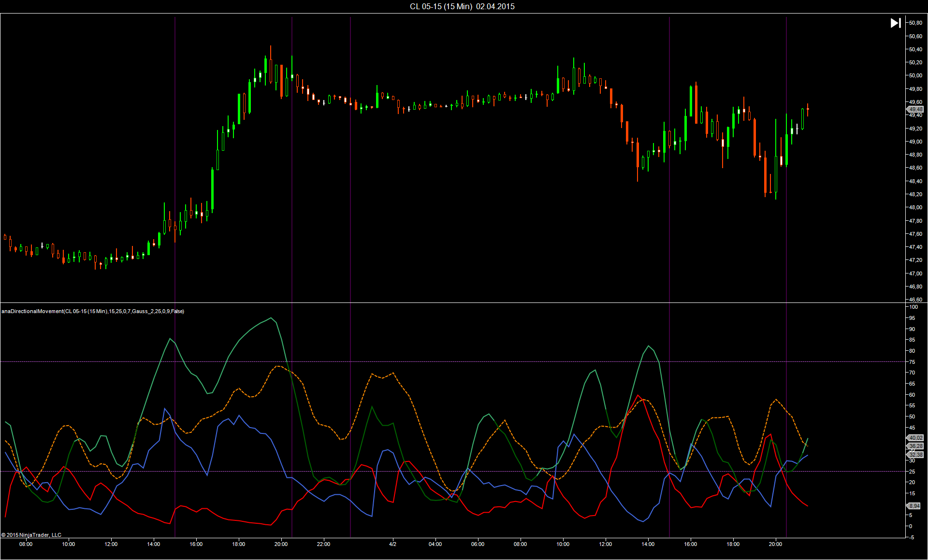Click the 20:00 label near right of time axis

pyautogui.click(x=775, y=544)
